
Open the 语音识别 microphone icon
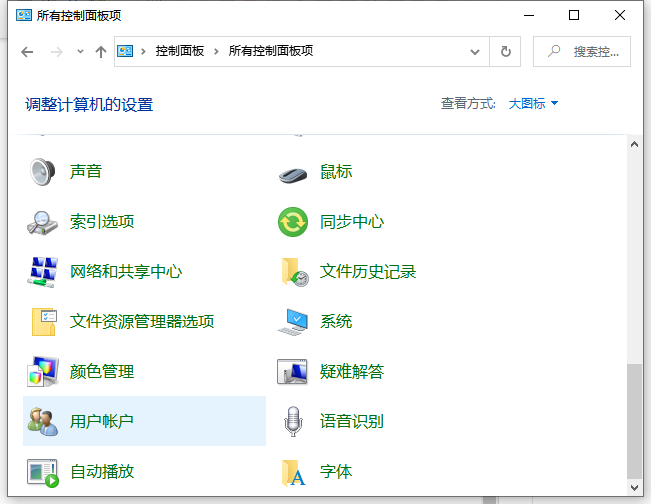[x=293, y=422]
